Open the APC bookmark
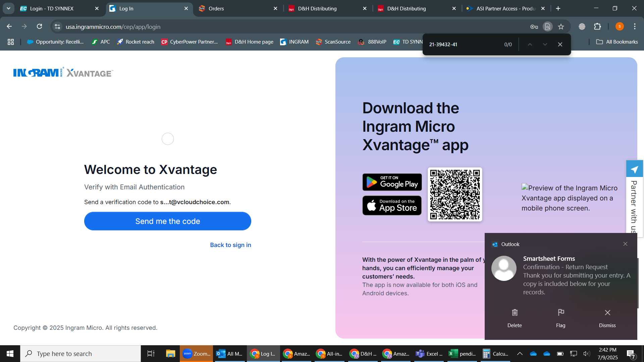 101,42
